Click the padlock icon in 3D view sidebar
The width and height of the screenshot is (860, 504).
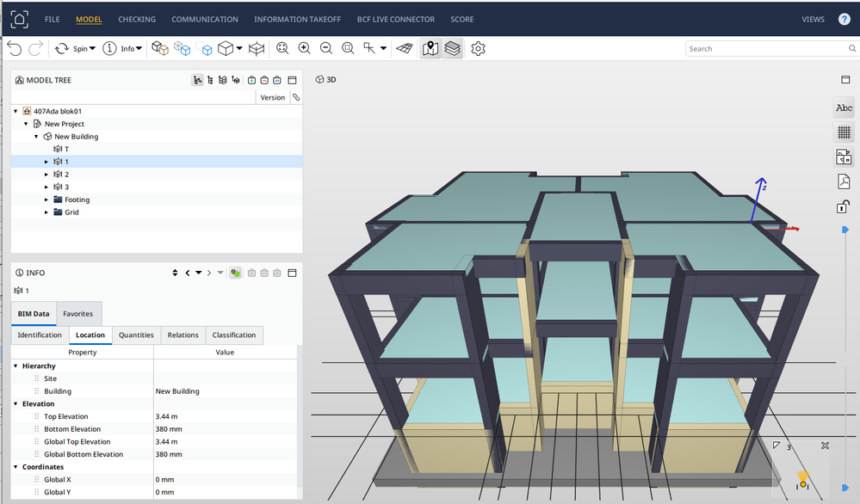(x=844, y=206)
